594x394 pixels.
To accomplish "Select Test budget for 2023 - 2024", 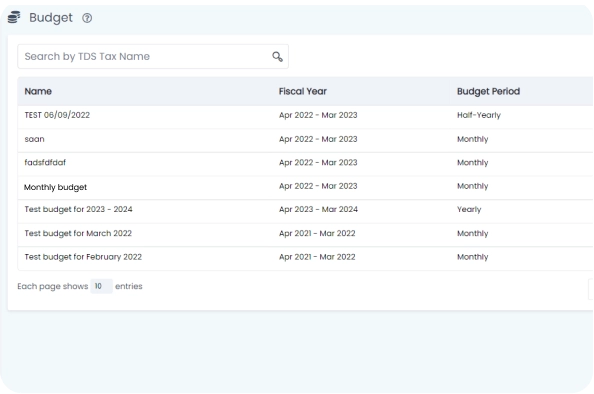I will [78, 209].
